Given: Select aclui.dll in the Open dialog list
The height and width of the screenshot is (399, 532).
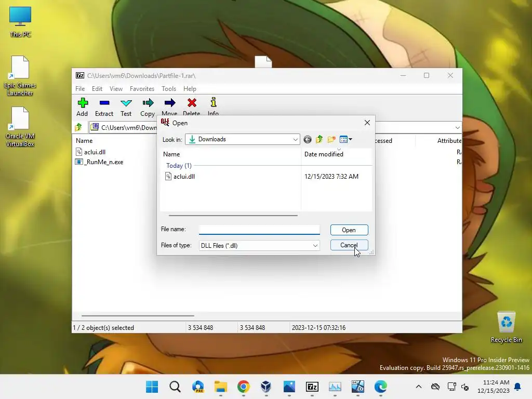Looking at the screenshot, I should (x=184, y=177).
